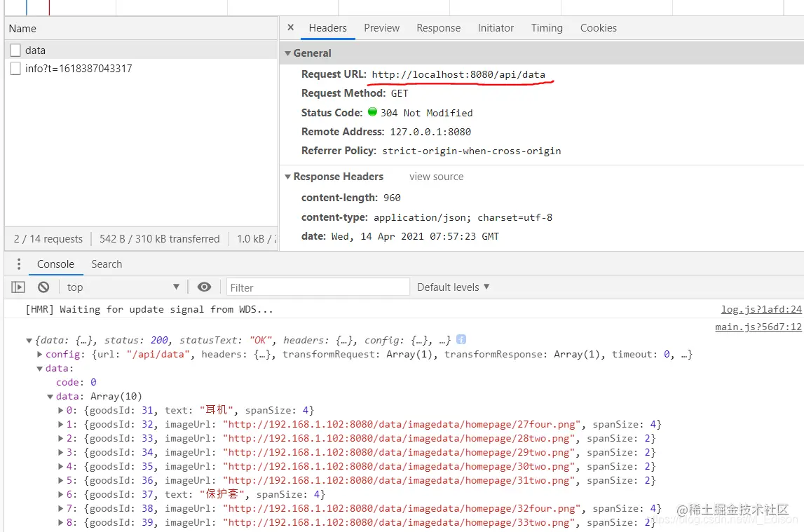Screen dimensions: 804x532
Task: Switch to the Cookies tab
Action: pos(599,27)
